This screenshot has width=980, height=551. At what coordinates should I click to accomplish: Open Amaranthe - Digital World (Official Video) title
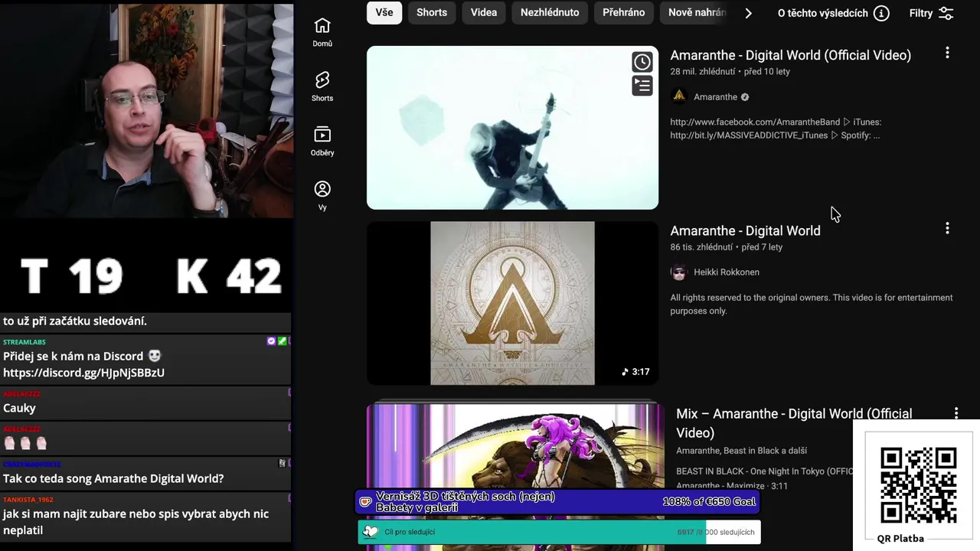coord(791,55)
